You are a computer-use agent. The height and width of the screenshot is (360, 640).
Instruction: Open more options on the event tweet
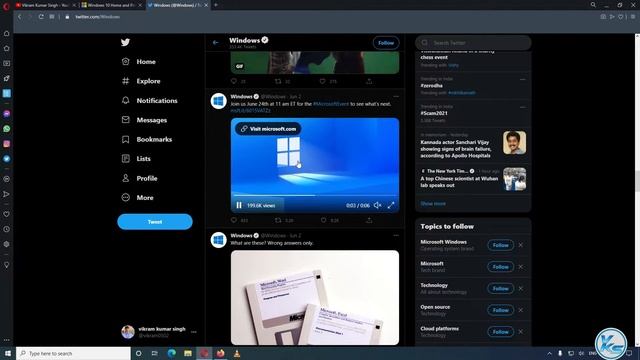[396, 97]
